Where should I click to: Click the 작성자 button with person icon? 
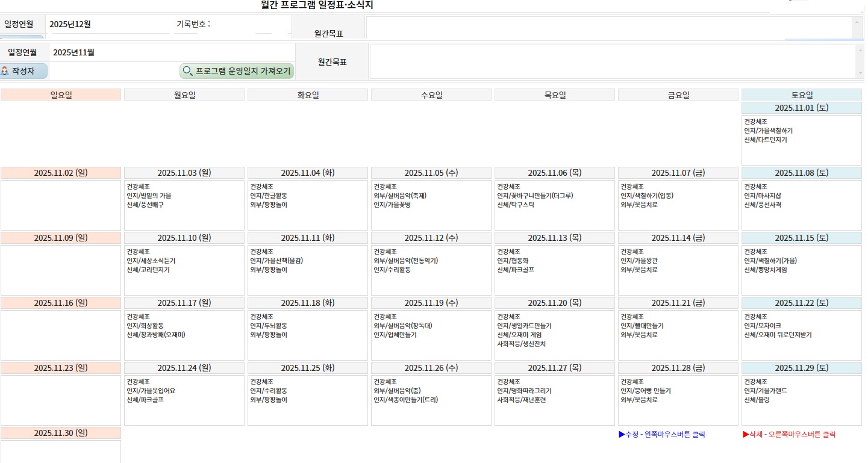point(23,71)
